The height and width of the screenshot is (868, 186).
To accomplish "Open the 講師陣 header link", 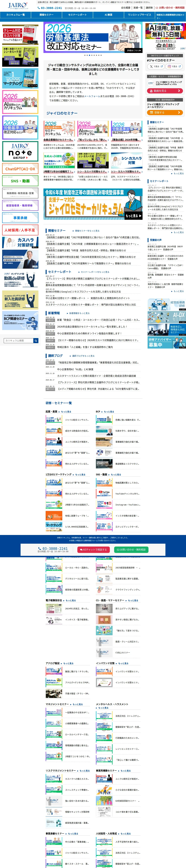I will pos(149,8).
